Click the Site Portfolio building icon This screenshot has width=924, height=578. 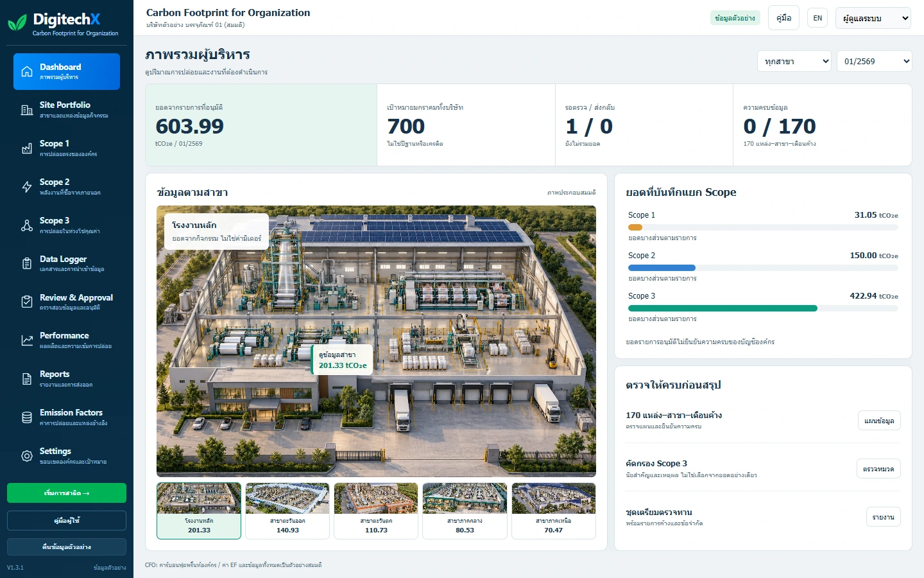(x=27, y=110)
